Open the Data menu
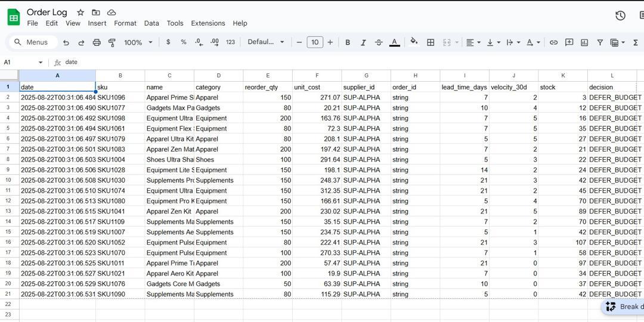 (x=151, y=23)
